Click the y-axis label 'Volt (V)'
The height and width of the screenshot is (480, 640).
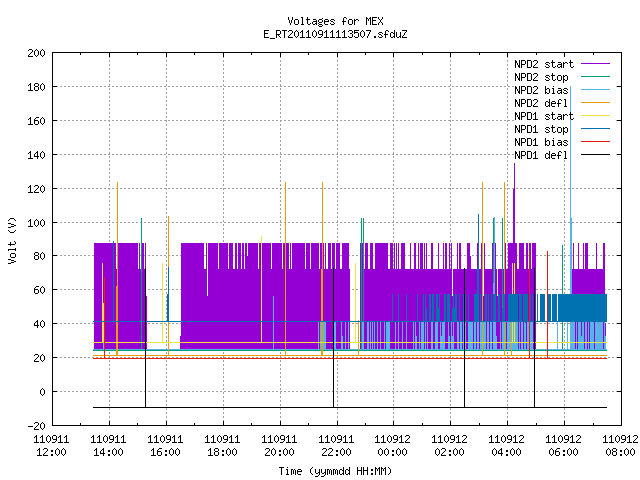12,240
